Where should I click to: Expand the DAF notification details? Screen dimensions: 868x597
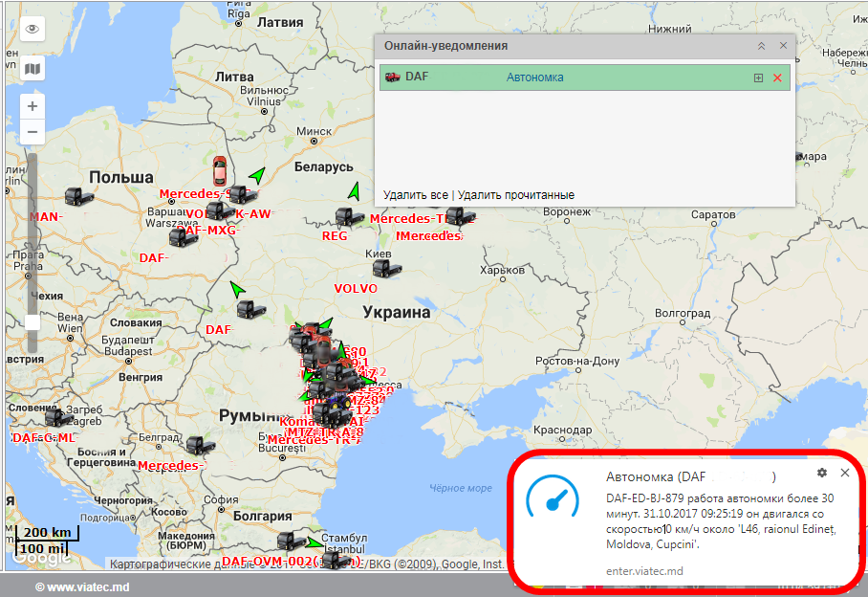[759, 77]
